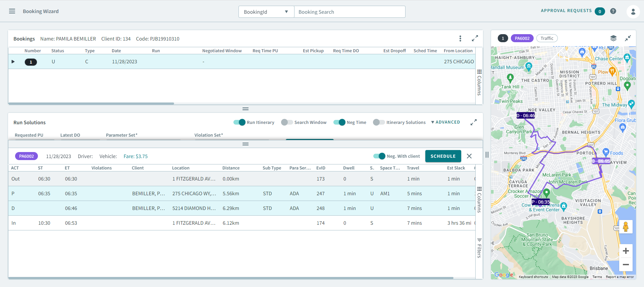Grab splitter handle above itinerary panel
The height and width of the screenshot is (287, 644).
[246, 144]
